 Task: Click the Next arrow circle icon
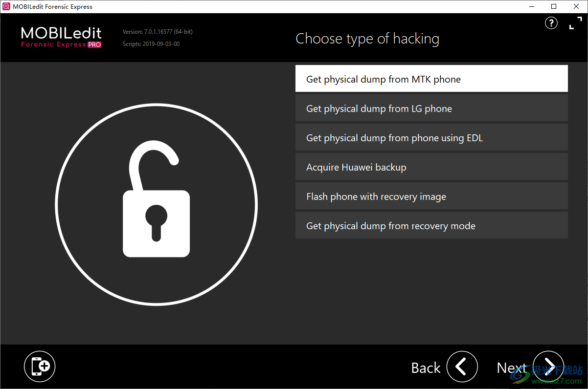click(x=548, y=367)
